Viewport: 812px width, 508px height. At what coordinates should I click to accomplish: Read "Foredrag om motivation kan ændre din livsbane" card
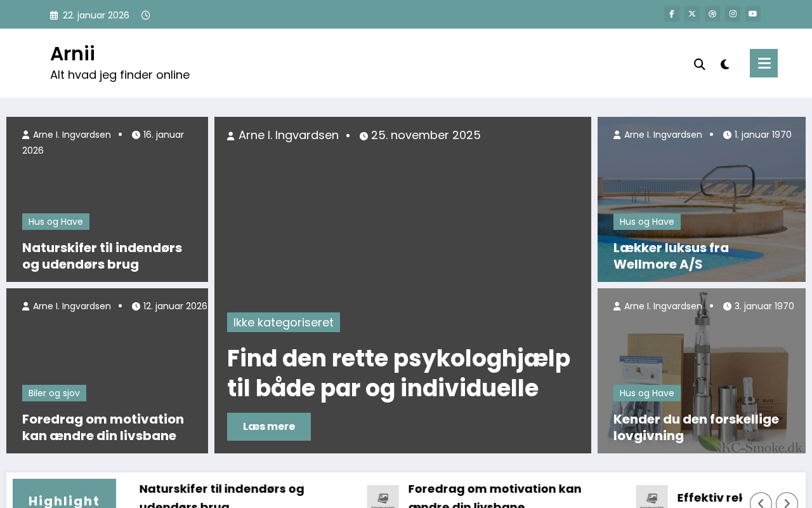coord(103,427)
